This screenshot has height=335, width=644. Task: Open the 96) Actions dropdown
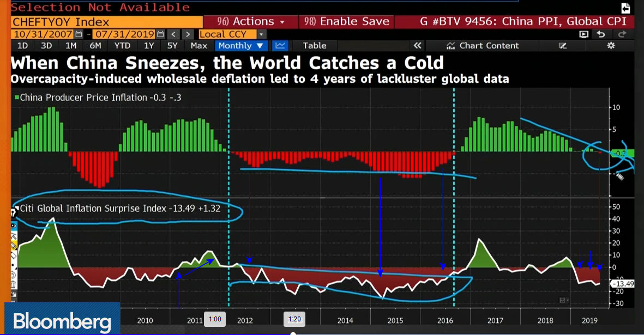(x=250, y=21)
